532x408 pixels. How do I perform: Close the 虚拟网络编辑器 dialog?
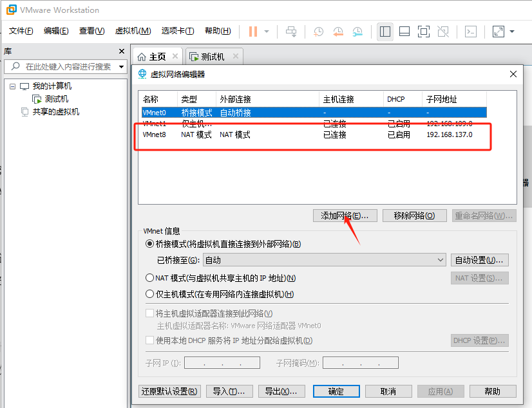pyautogui.click(x=513, y=74)
